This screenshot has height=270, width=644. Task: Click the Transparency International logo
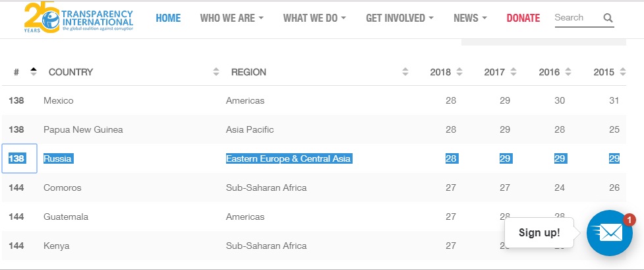(78, 19)
